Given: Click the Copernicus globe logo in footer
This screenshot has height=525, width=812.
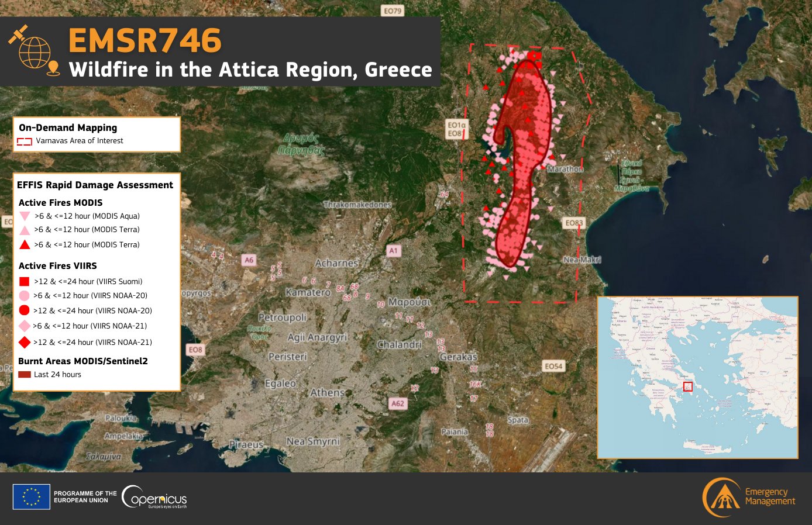Looking at the screenshot, I should tap(132, 497).
